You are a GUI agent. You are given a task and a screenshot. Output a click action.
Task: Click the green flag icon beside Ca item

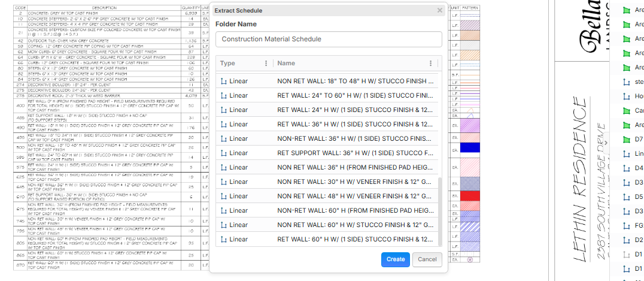(x=627, y=111)
